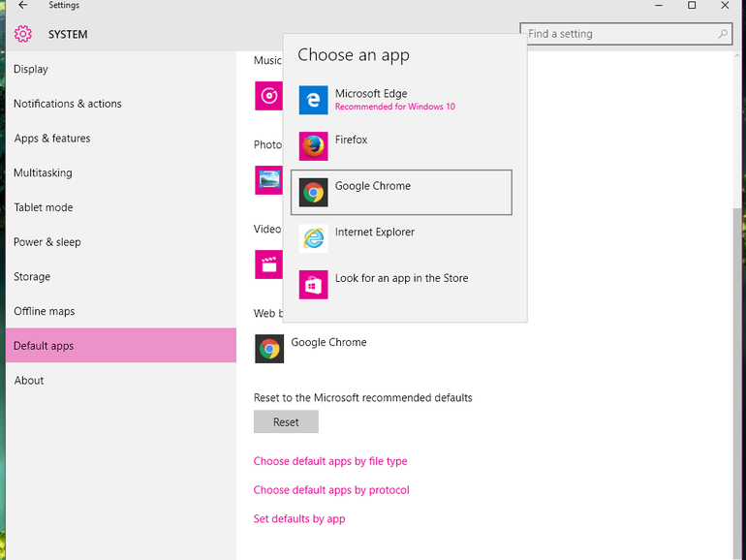This screenshot has height=560, width=746.
Task: Go to Apps & features
Action: tap(121, 139)
